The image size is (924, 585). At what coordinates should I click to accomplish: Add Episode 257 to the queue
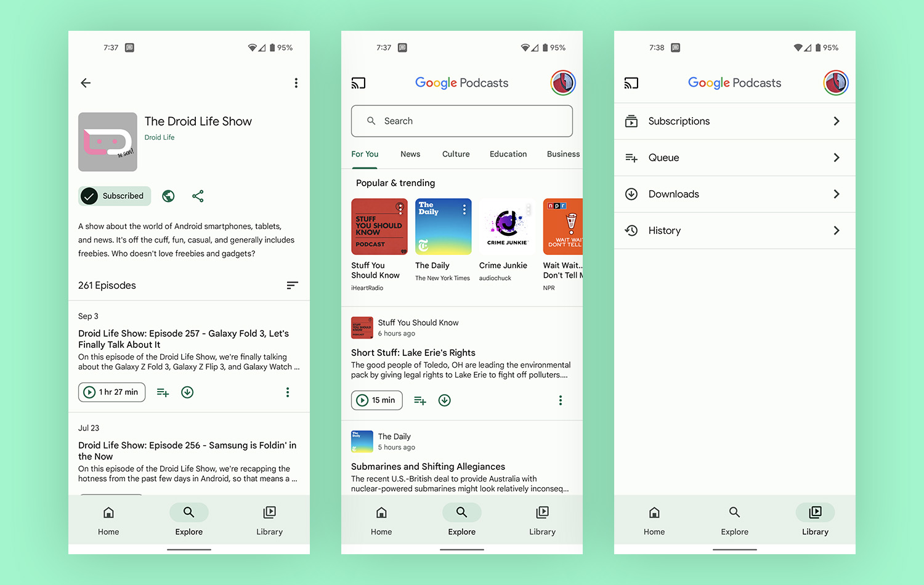click(x=163, y=392)
